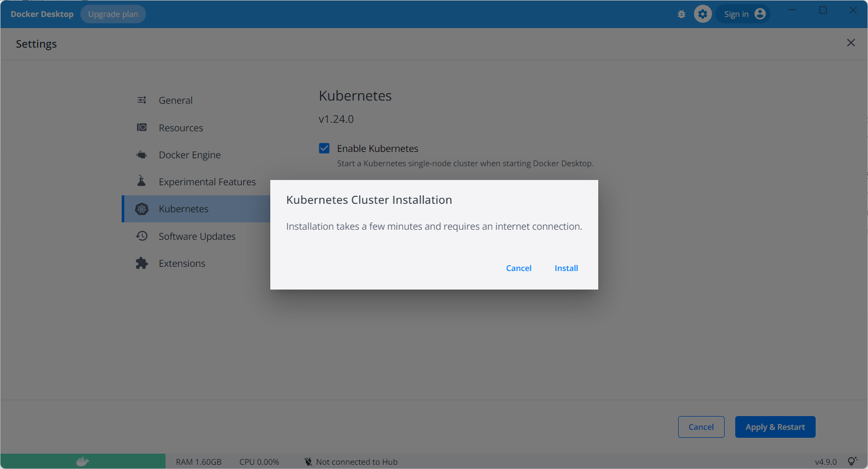Click the bug troubleshoot icon in header

(x=681, y=14)
